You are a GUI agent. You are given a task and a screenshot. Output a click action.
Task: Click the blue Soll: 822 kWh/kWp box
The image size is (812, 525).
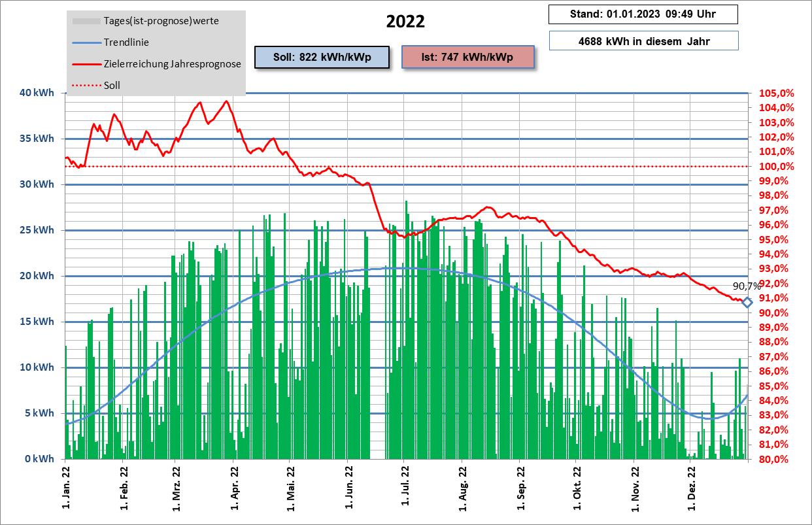[x=322, y=57]
